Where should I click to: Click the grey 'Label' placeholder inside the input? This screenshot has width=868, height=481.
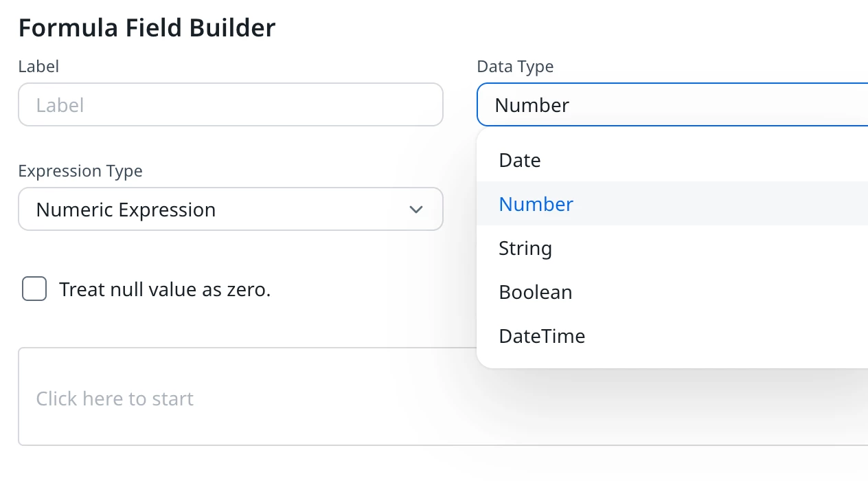[x=60, y=105]
